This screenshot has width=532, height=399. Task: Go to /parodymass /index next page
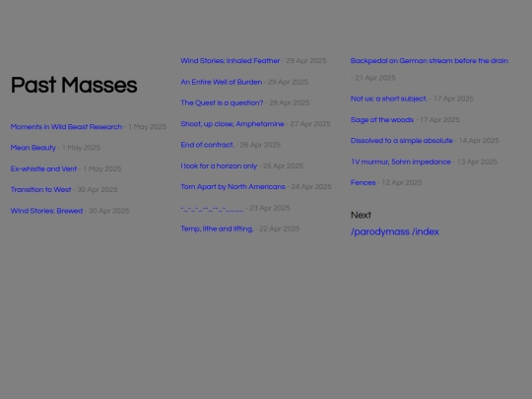(x=395, y=232)
